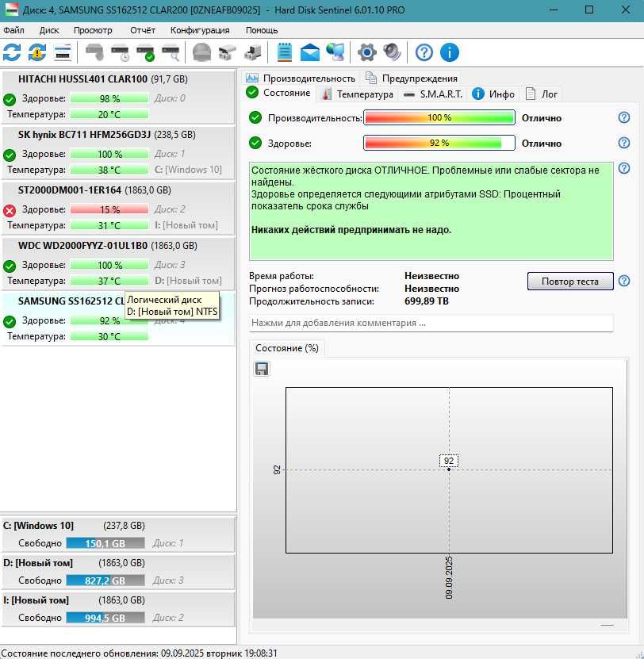Click the gray disk with stethoscope icon

[94, 52]
